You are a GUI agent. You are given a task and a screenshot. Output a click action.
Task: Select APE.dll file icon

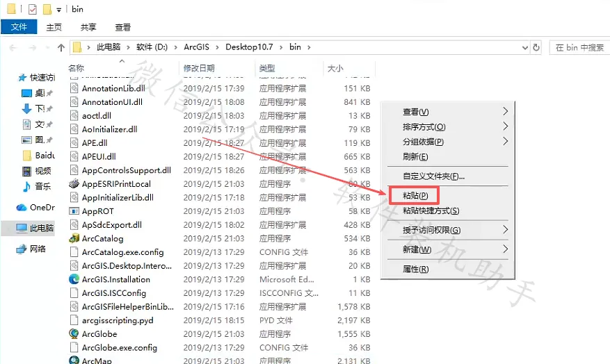coord(74,142)
